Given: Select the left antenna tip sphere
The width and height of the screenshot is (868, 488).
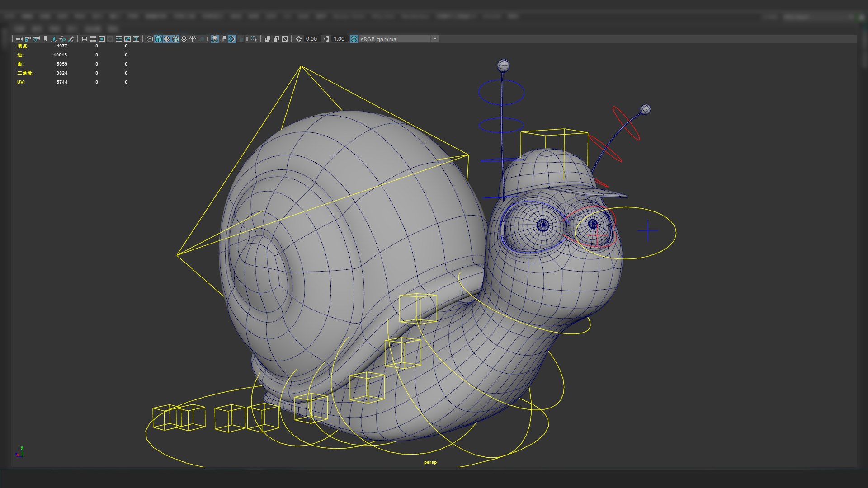Looking at the screenshot, I should tap(503, 66).
